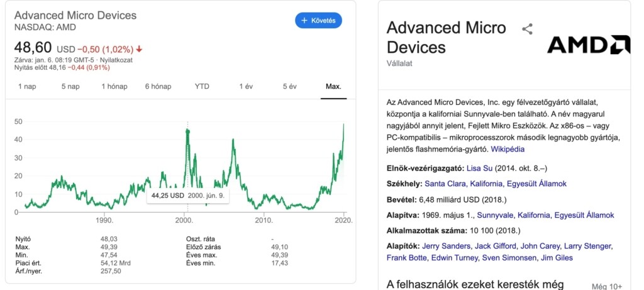Select the 1 nap chart tab

coord(27,86)
